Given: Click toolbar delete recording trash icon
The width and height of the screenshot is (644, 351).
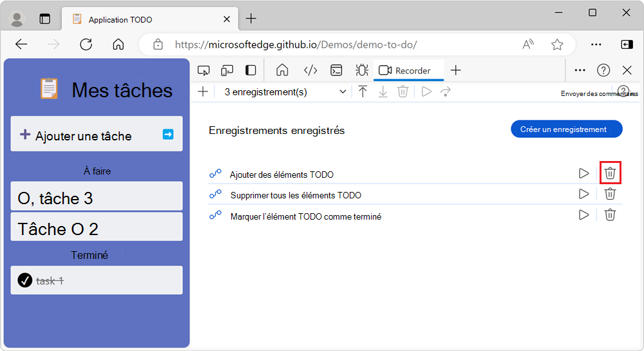Looking at the screenshot, I should pos(403,91).
